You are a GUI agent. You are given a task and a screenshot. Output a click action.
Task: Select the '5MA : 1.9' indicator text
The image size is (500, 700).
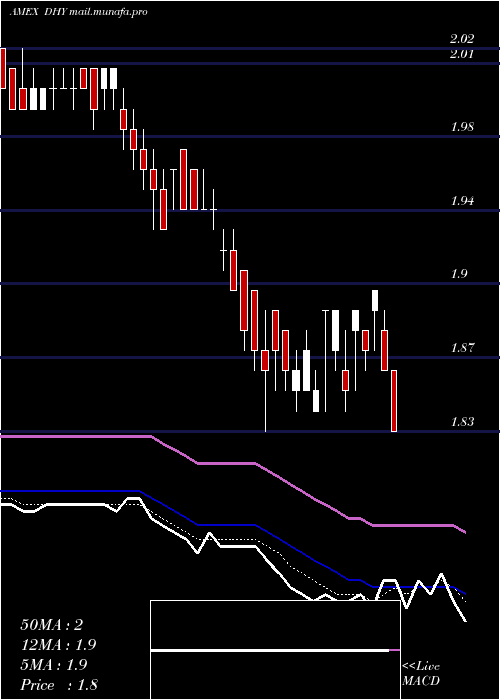coord(55,665)
